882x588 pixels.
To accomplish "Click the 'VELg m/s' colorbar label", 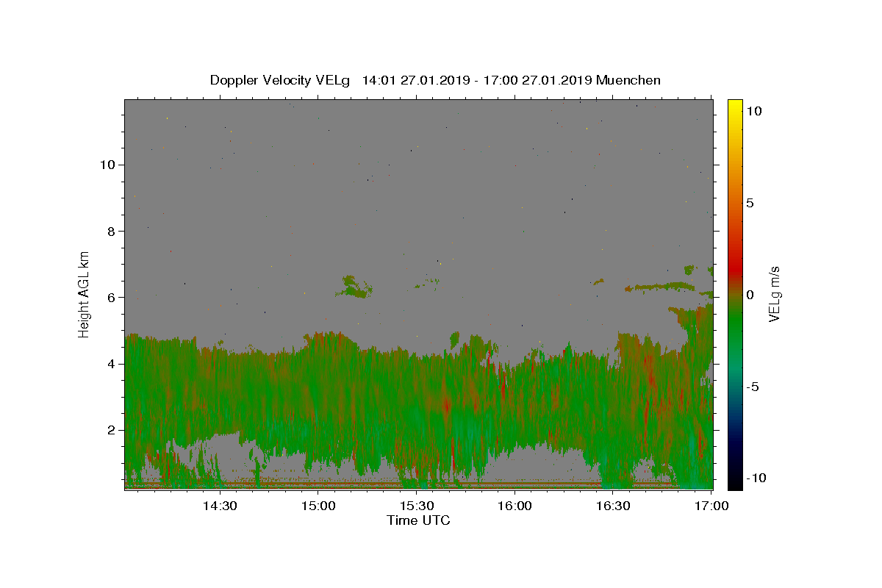I will click(774, 294).
